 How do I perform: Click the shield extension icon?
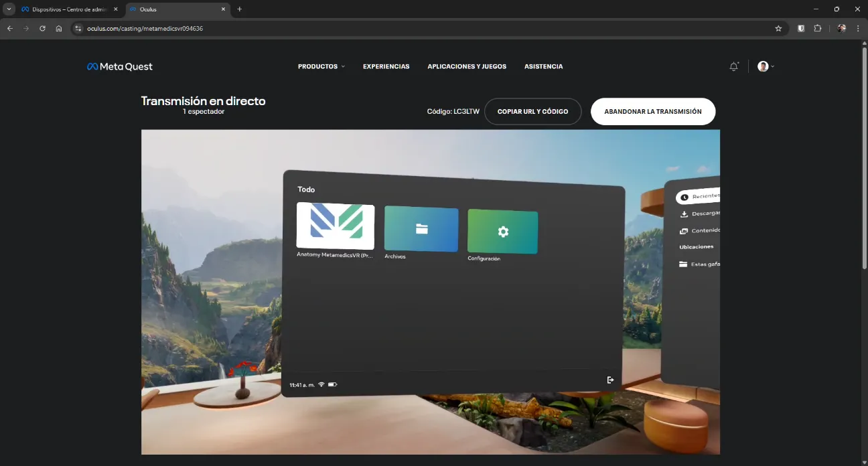pyautogui.click(x=801, y=29)
